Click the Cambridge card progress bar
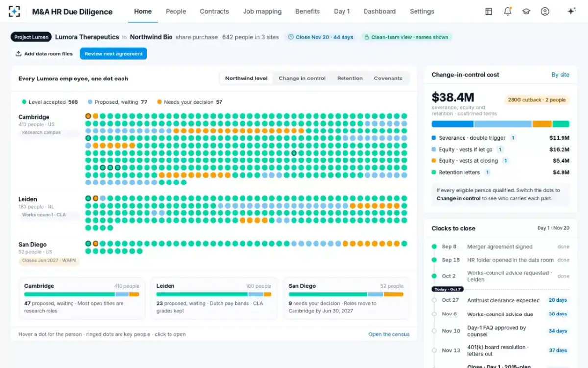Viewport: 588px width, 368px height. click(x=82, y=294)
